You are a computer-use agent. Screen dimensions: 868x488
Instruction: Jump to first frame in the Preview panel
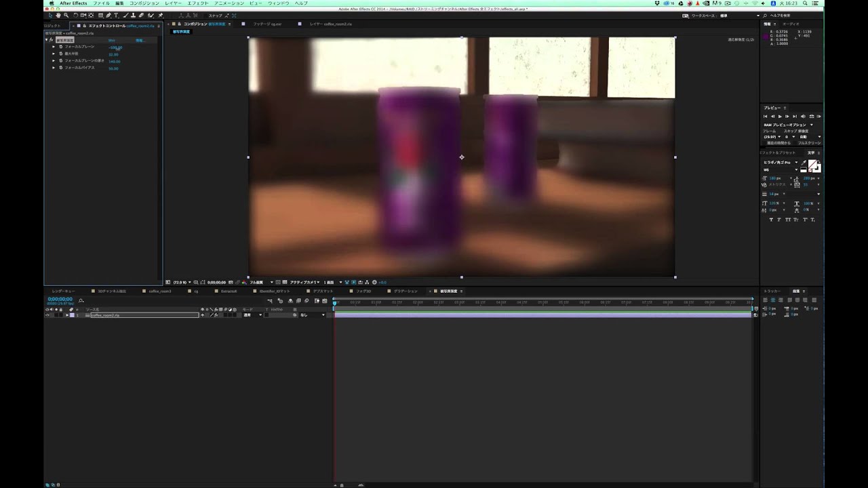[765, 117]
